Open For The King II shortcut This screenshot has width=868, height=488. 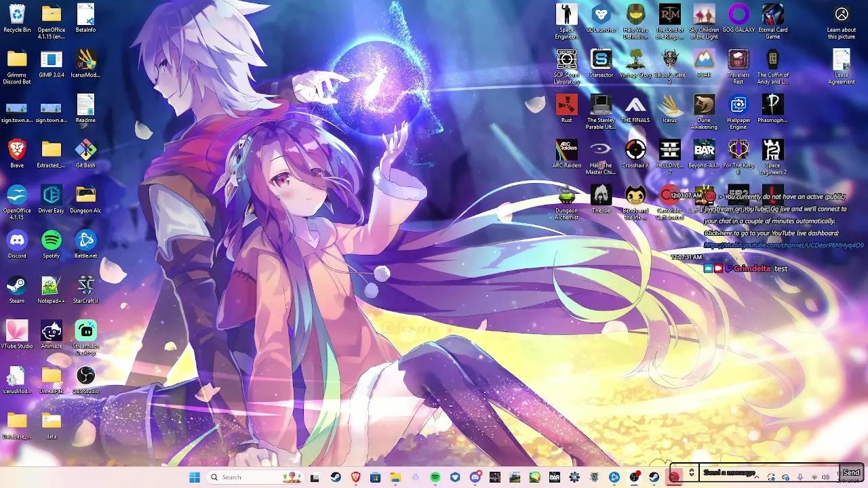(738, 157)
